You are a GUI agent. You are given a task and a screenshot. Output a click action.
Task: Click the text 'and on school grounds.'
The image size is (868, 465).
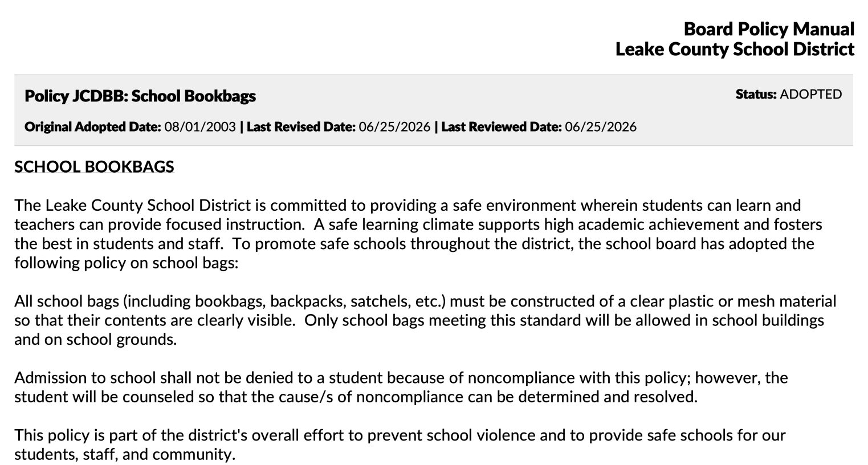pyautogui.click(x=96, y=340)
